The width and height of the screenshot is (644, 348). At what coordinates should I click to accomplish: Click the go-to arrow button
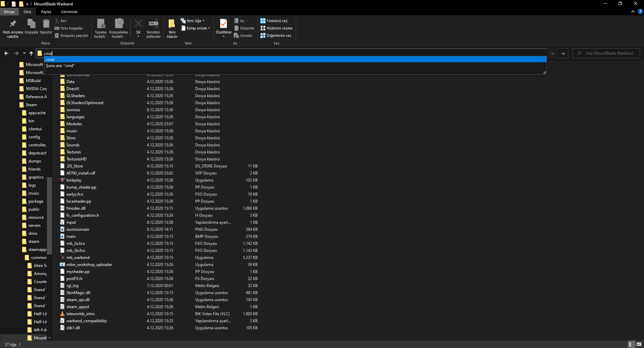coord(563,53)
